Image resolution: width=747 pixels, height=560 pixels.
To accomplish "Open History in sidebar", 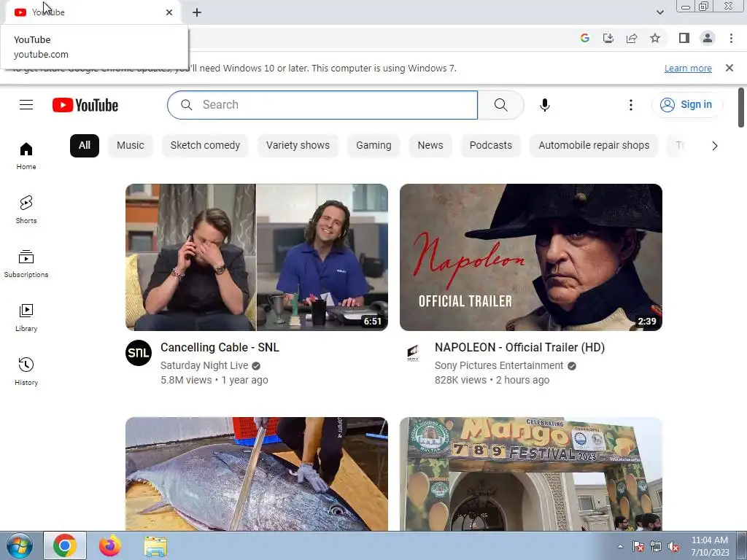I will coord(26,371).
